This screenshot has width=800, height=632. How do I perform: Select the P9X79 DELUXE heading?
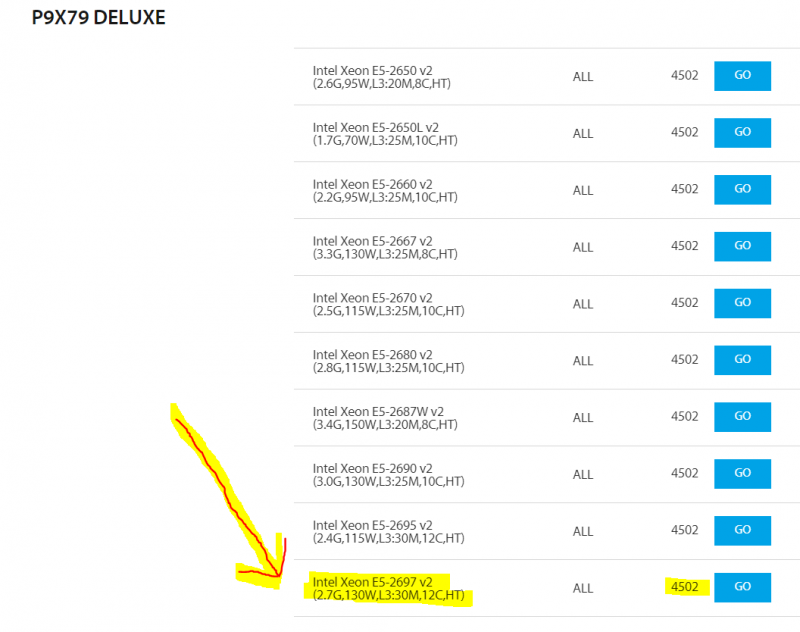98,17
